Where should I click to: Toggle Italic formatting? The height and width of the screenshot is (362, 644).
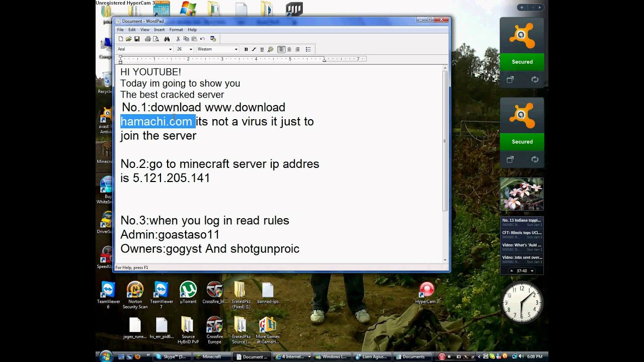click(x=254, y=49)
